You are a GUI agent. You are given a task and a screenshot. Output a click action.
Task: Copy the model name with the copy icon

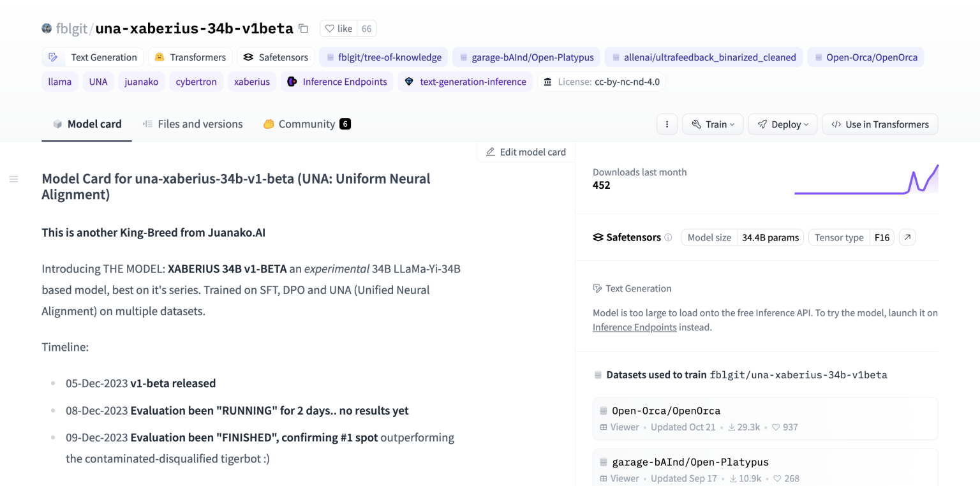(x=304, y=29)
